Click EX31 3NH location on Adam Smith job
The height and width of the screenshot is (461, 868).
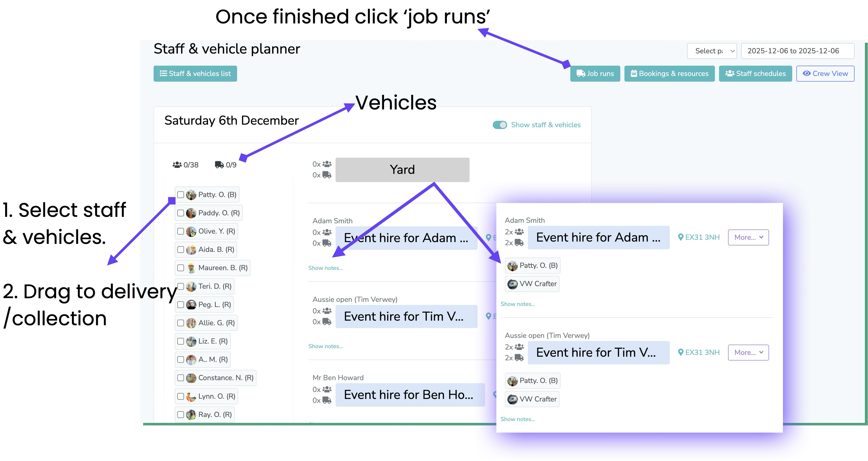click(699, 237)
